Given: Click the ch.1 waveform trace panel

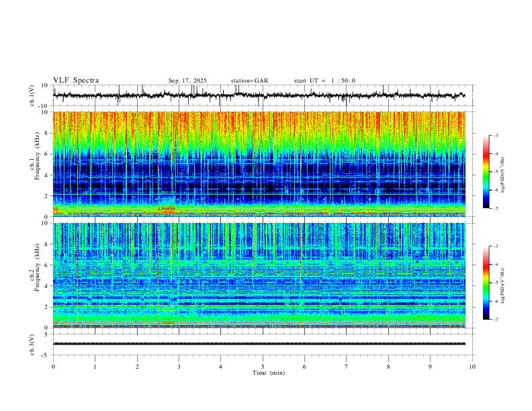Looking at the screenshot, I should pyautogui.click(x=264, y=95).
